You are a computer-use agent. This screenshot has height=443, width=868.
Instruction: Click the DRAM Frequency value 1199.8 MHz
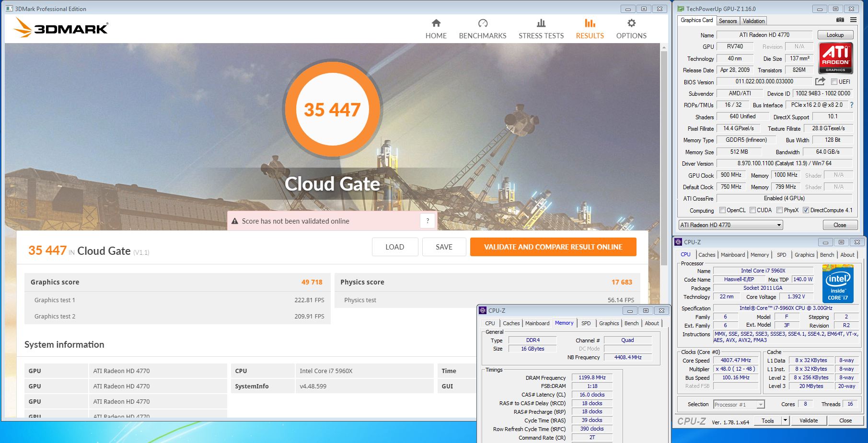point(591,377)
